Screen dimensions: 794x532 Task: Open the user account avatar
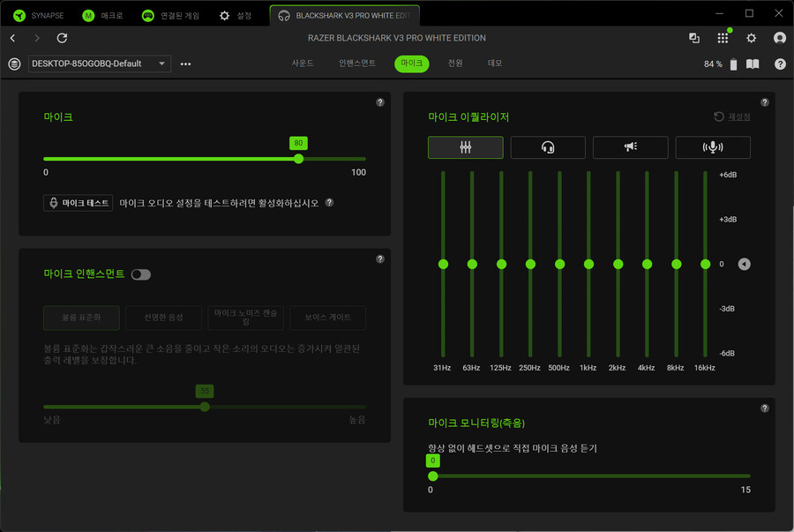[x=780, y=38]
